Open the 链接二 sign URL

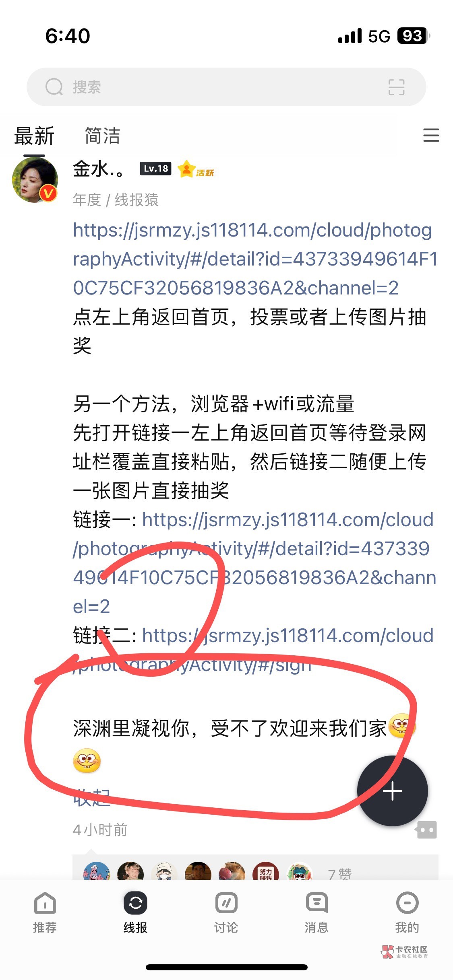tap(253, 650)
